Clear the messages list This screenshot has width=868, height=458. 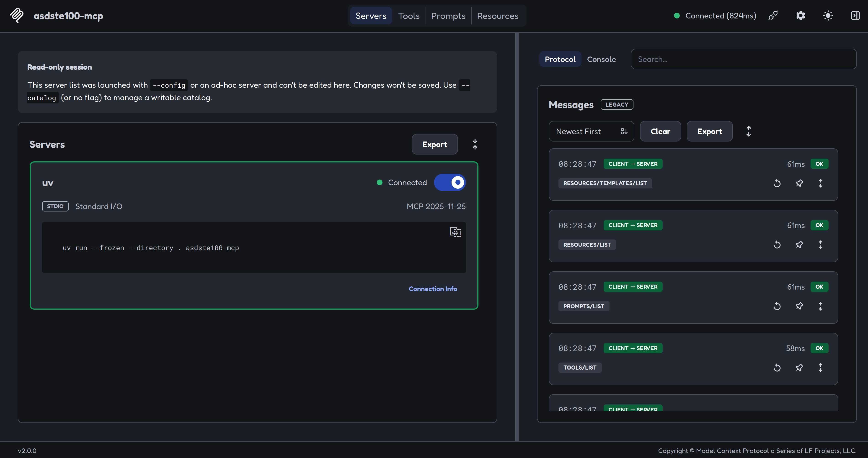[660, 131]
